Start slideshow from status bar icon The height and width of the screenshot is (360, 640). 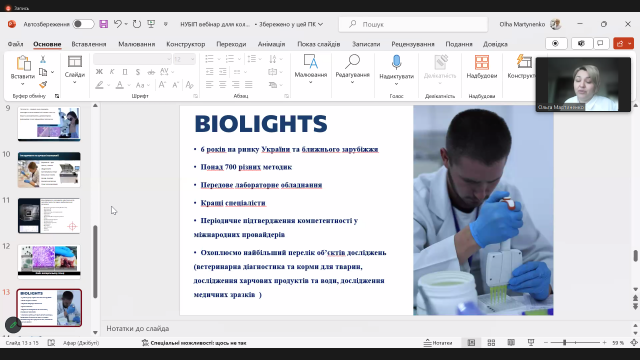point(531,343)
